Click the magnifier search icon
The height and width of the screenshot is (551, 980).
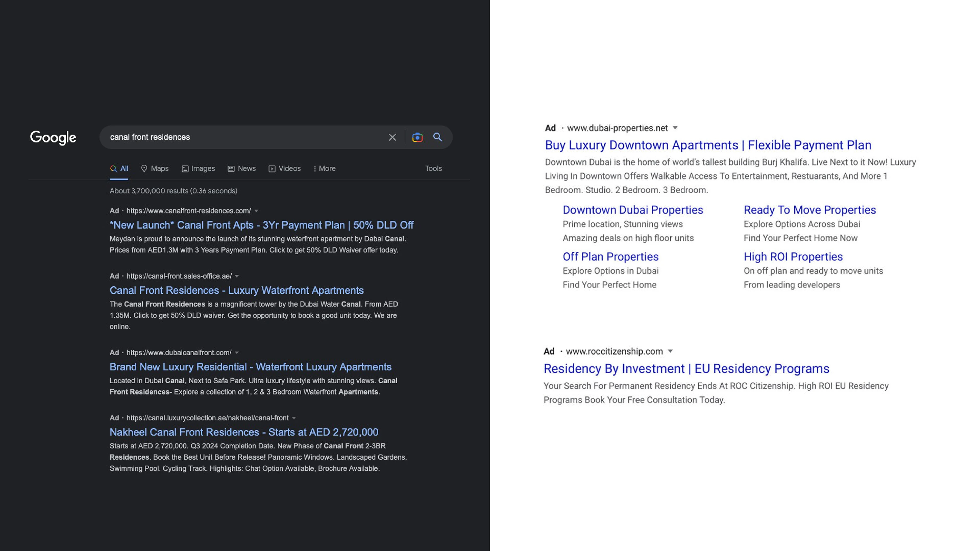pos(437,137)
